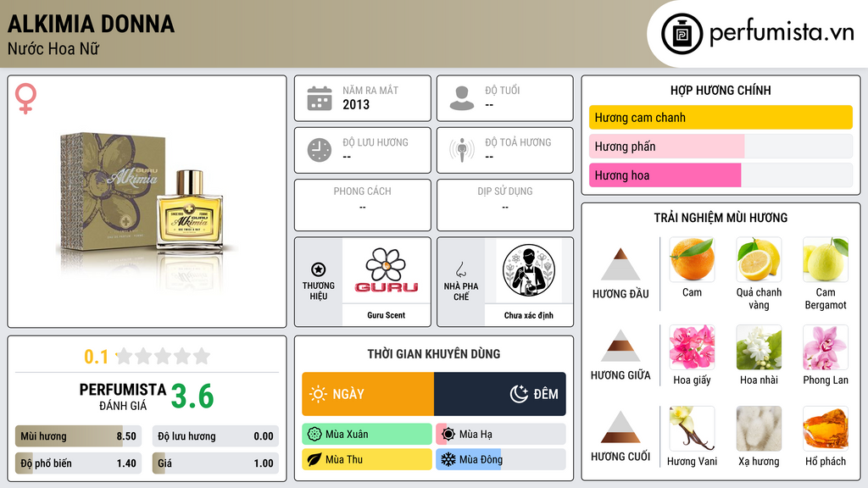Click the Hổ phách amber image

[x=826, y=429]
